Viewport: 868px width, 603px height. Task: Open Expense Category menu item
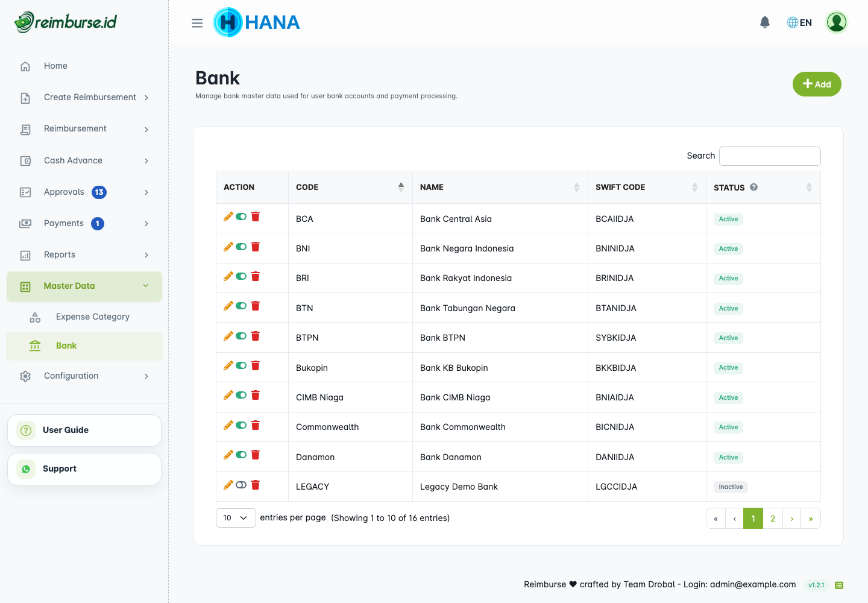[84, 317]
